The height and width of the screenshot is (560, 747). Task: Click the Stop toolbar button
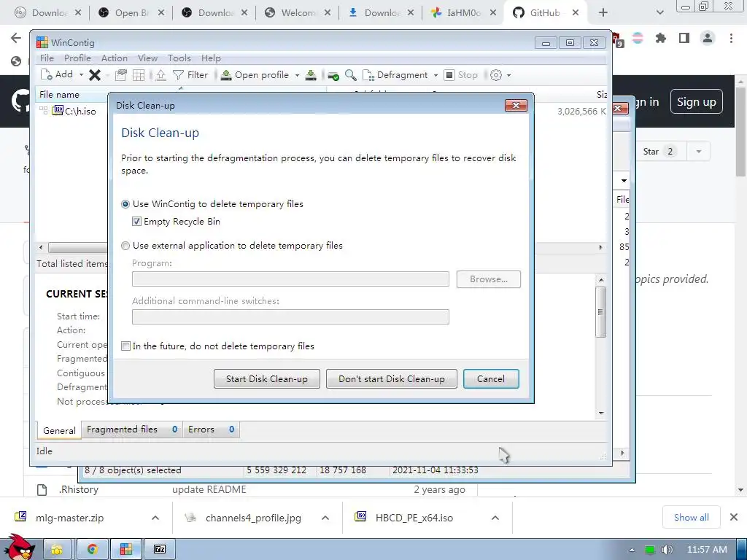[461, 75]
